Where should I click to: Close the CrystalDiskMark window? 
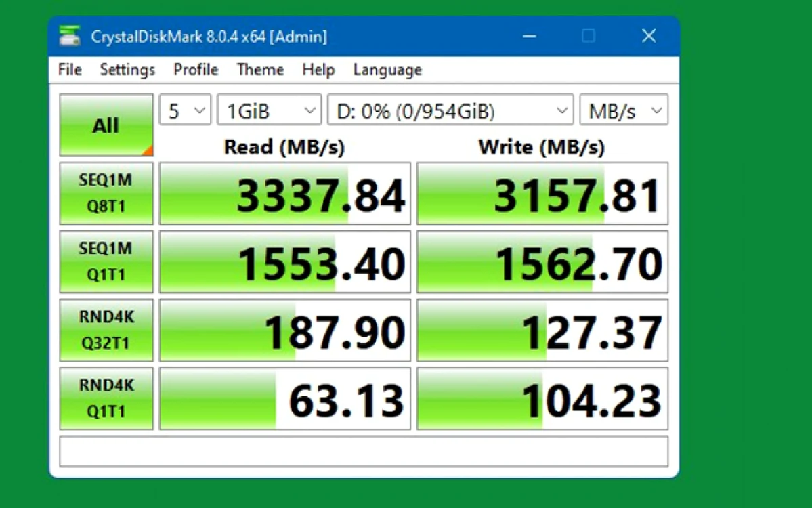(x=648, y=36)
